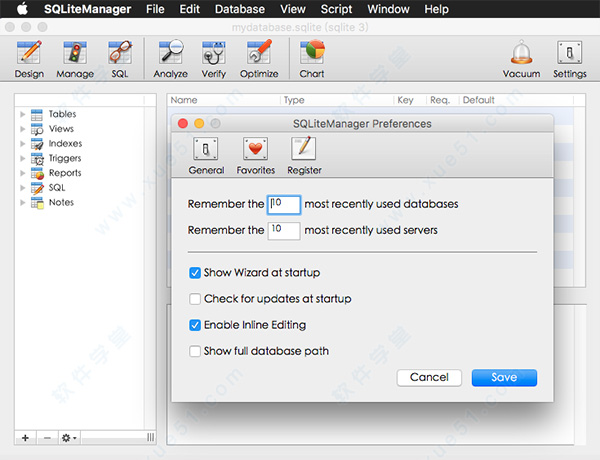Viewport: 600px width, 460px height.
Task: Open the Script menu
Action: tap(336, 9)
